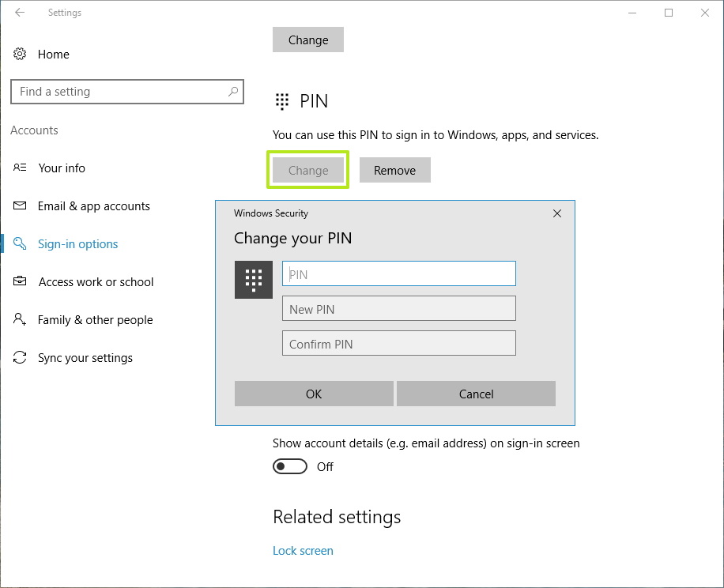
Task: Click the search magnifier icon
Action: click(233, 92)
